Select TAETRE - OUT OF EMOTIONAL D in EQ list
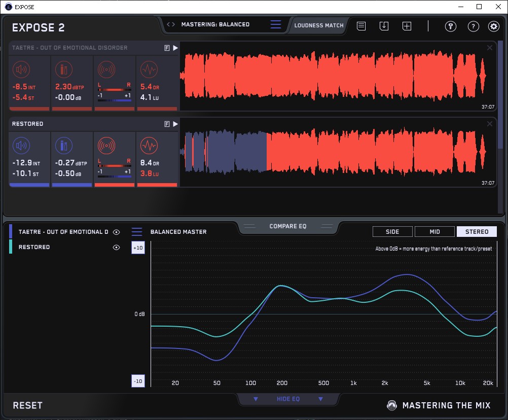Image resolution: width=508 pixels, height=420 pixels. (63, 232)
